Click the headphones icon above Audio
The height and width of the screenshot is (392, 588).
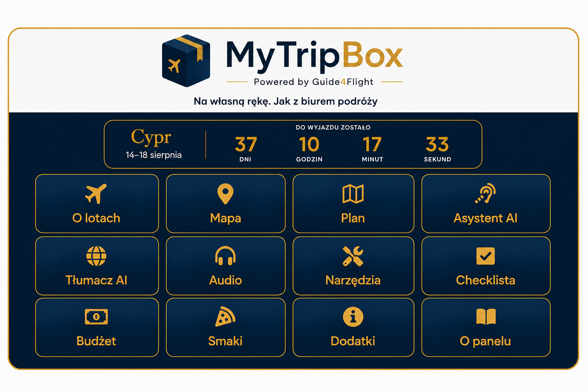pyautogui.click(x=225, y=256)
